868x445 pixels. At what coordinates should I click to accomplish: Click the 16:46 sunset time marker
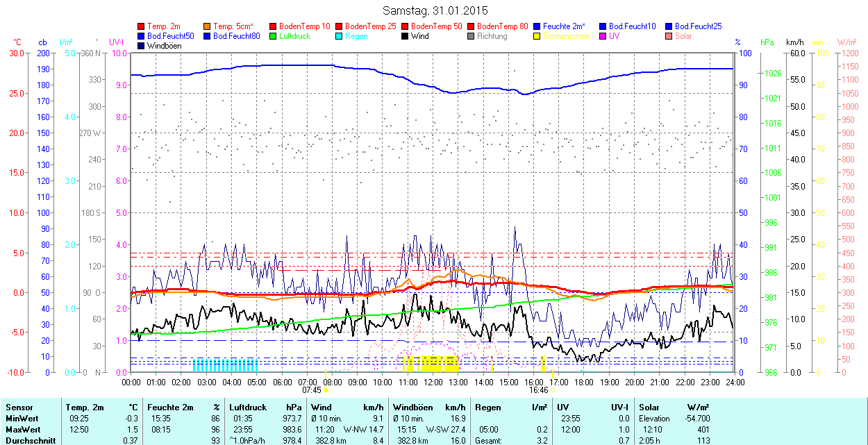click(540, 390)
